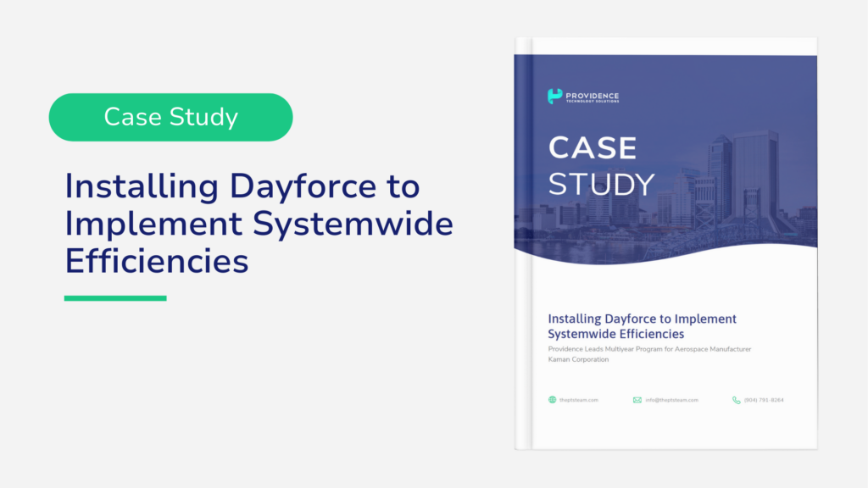Expand the Installing Dayforce cover title
This screenshot has height=488, width=868.
[x=642, y=326]
